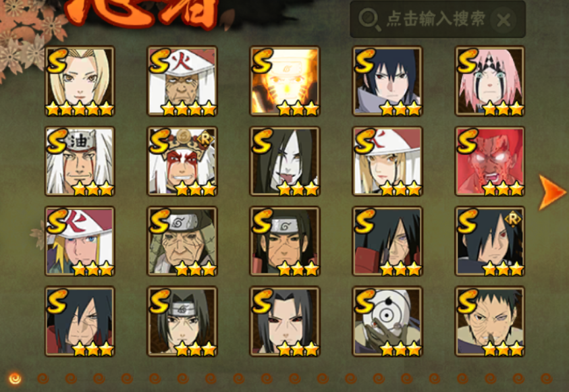Select the wrinkled Danzo-like elder with headband
Image resolution: width=569 pixels, height=392 pixels.
(182, 242)
